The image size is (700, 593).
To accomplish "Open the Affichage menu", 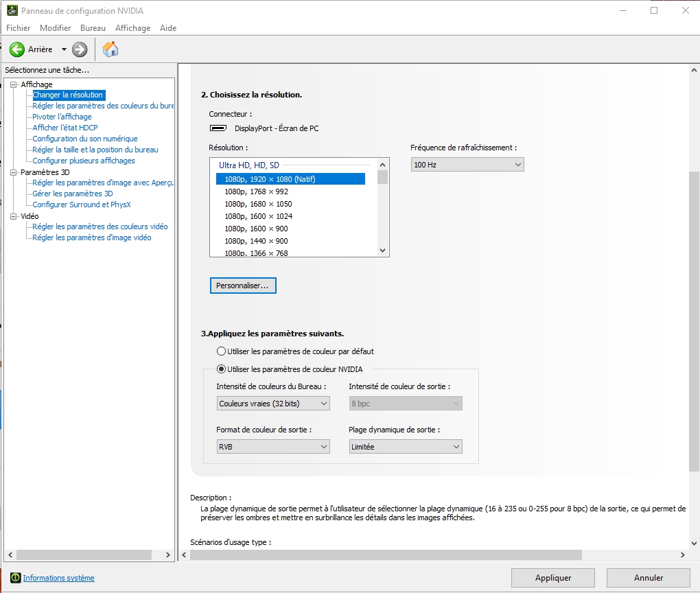I will coord(132,27).
